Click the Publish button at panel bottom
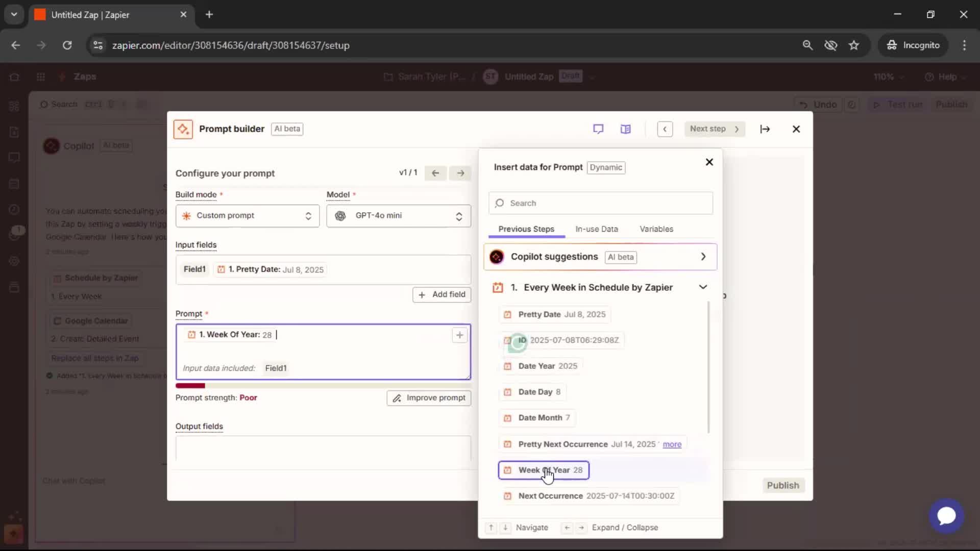This screenshot has width=980, height=551. (x=783, y=485)
